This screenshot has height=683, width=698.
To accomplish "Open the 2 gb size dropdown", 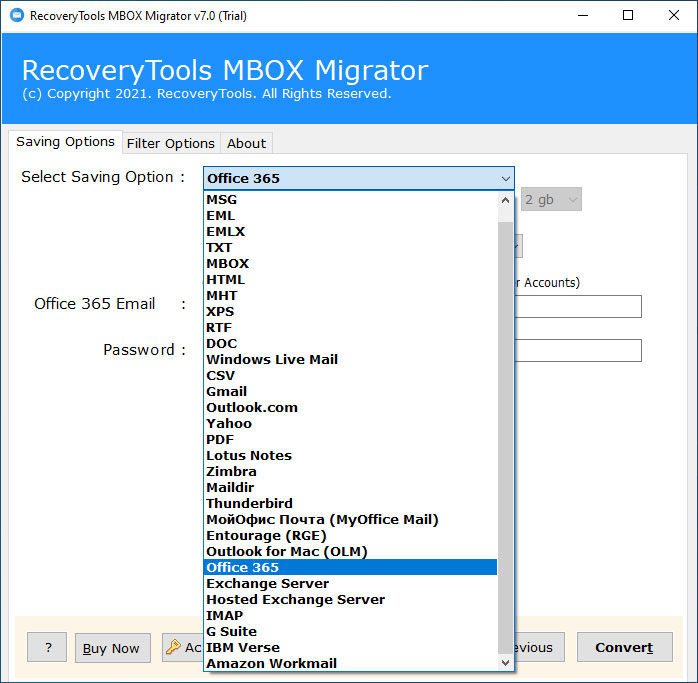I will pyautogui.click(x=551, y=199).
